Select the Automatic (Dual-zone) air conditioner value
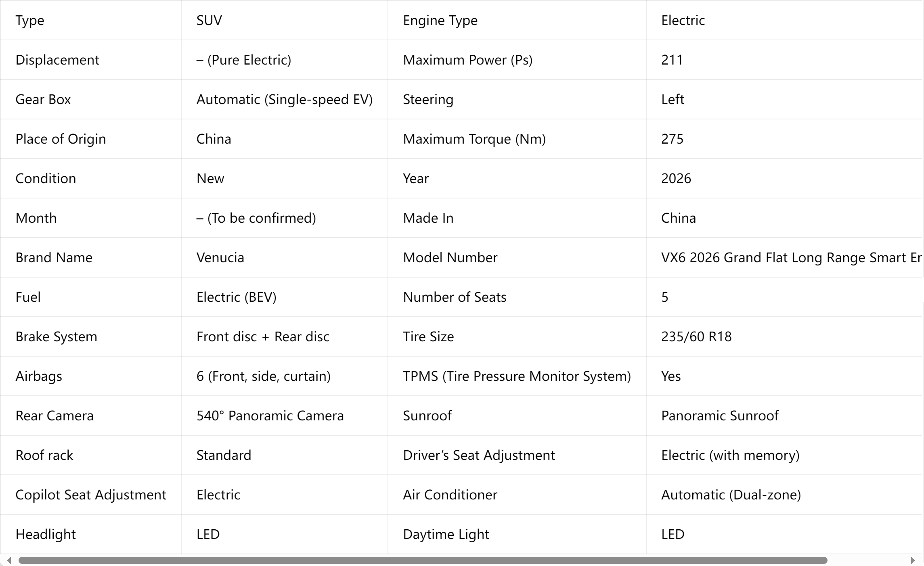The width and height of the screenshot is (924, 566). coord(731,495)
